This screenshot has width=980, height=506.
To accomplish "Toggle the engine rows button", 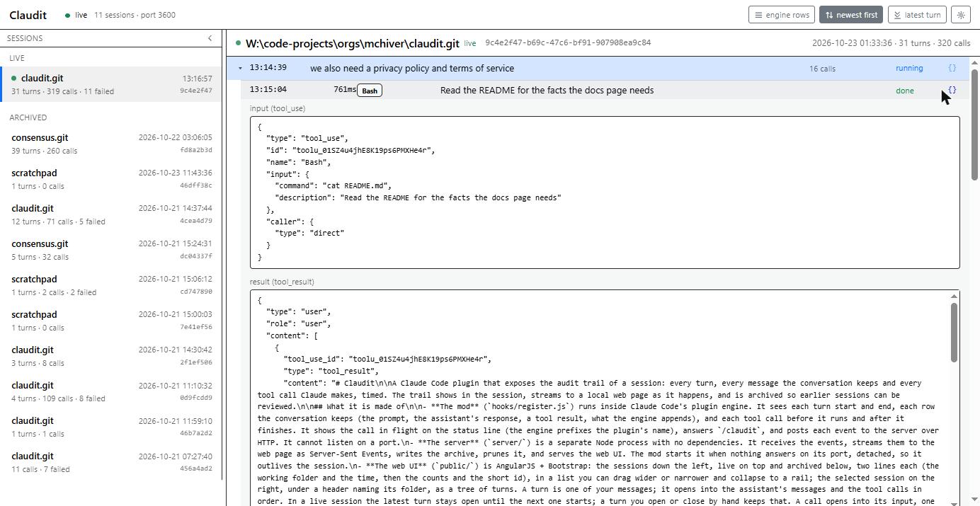I will click(x=782, y=15).
